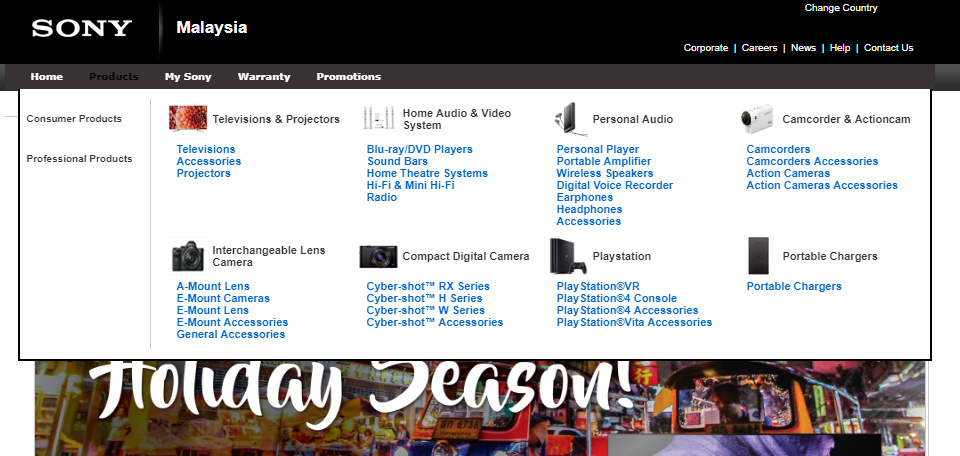
Task: Click the Camcorder & Actioncam camera icon
Action: pos(758,119)
